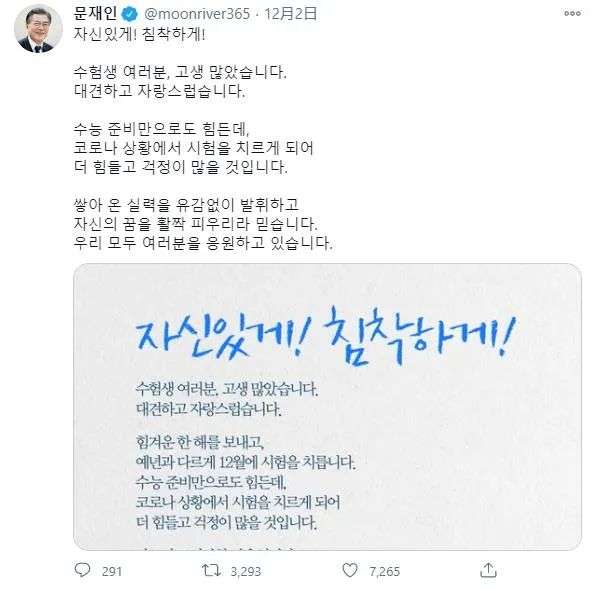Click tweet line 우리 모두 여러분을 응원하고 있습니다
Image resolution: width=591 pixels, height=590 pixels.
tap(203, 243)
